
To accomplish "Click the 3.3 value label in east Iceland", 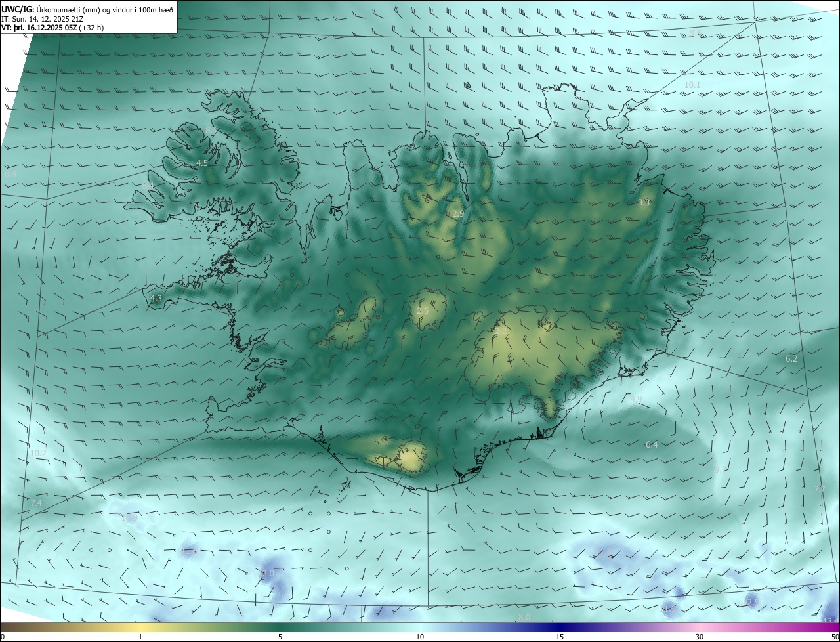I will [644, 203].
